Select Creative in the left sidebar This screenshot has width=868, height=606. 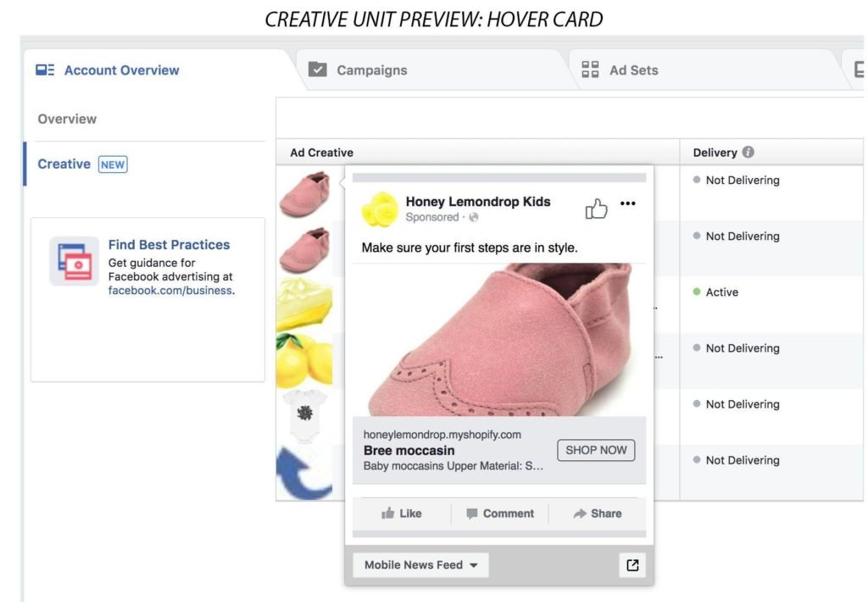(64, 164)
